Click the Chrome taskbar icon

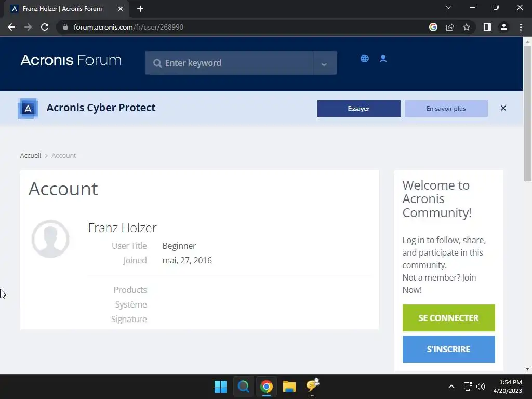[x=267, y=387]
